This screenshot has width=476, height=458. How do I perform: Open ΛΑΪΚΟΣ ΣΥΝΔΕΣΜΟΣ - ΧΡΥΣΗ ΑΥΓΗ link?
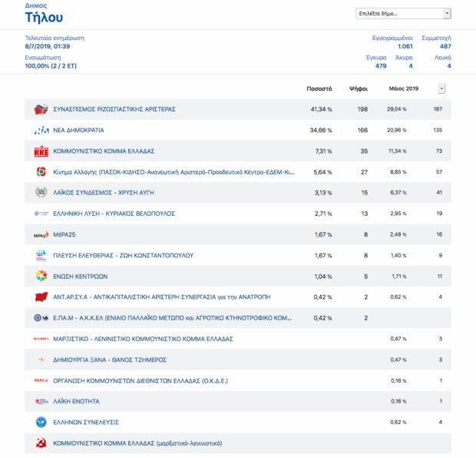pos(104,193)
